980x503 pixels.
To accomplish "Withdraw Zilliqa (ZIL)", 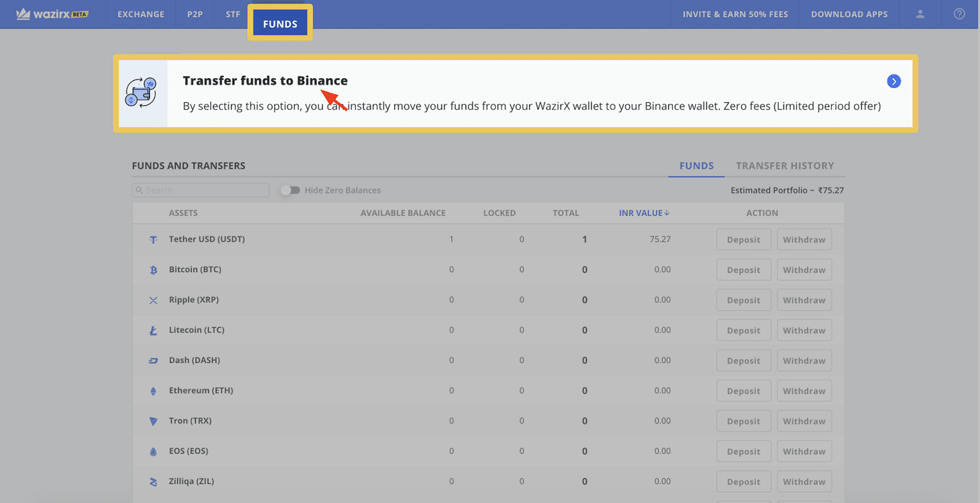I will point(804,482).
